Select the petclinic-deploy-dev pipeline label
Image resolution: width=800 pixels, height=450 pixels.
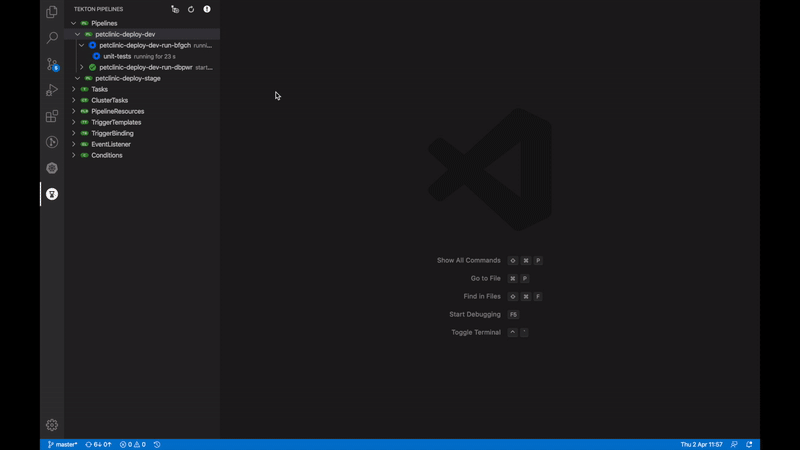(125, 34)
